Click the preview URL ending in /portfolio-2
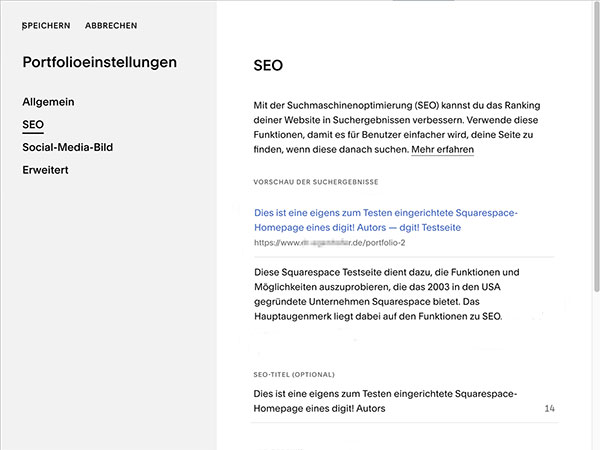This screenshot has height=450, width=600. [329, 243]
